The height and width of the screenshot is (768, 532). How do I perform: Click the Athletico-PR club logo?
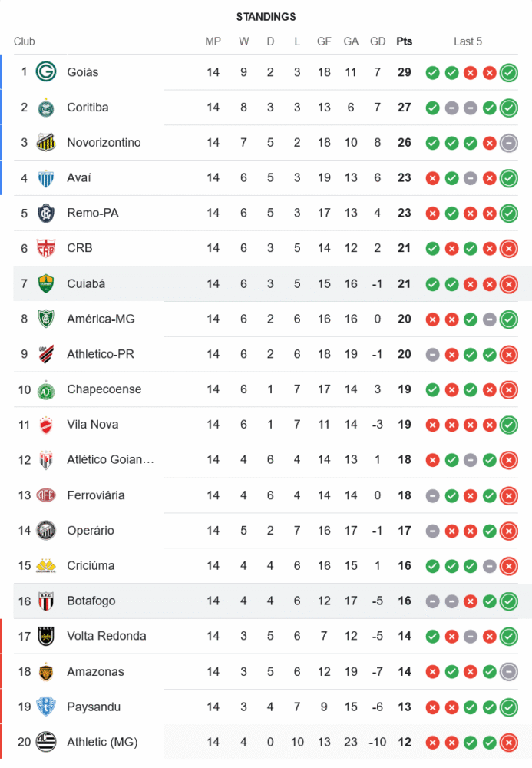[46, 354]
